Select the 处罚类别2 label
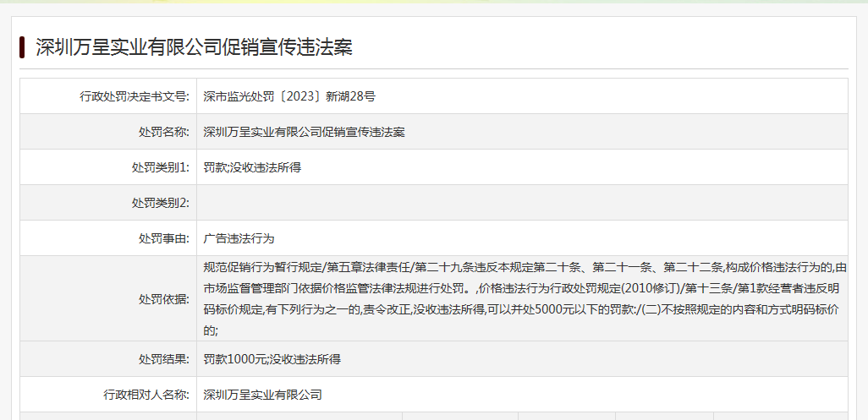 coord(161,203)
